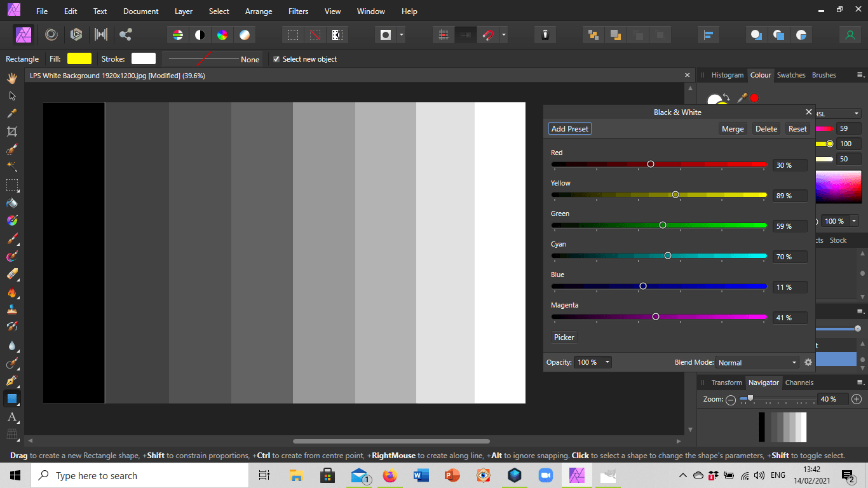Viewport: 868px width, 488px height.
Task: Select the Crop tool in the left toolbar
Action: coord(11,132)
